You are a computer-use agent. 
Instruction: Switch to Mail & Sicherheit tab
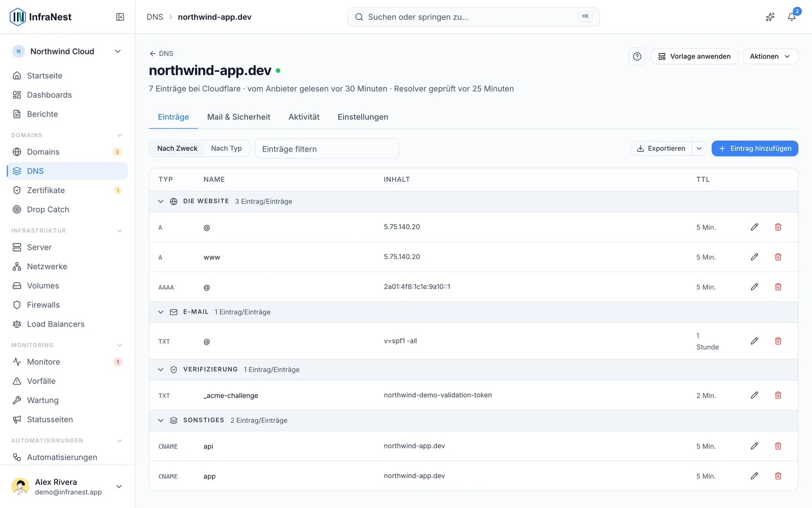[x=239, y=117]
